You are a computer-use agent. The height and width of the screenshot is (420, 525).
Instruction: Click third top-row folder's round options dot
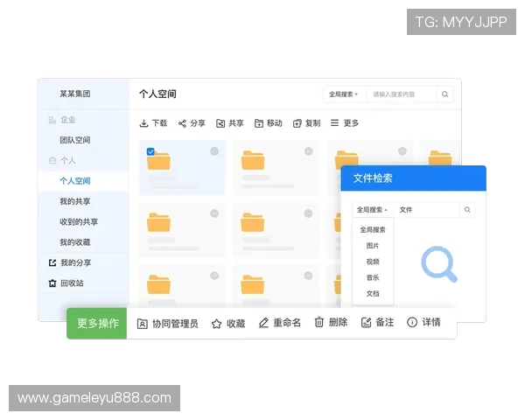[402, 151]
